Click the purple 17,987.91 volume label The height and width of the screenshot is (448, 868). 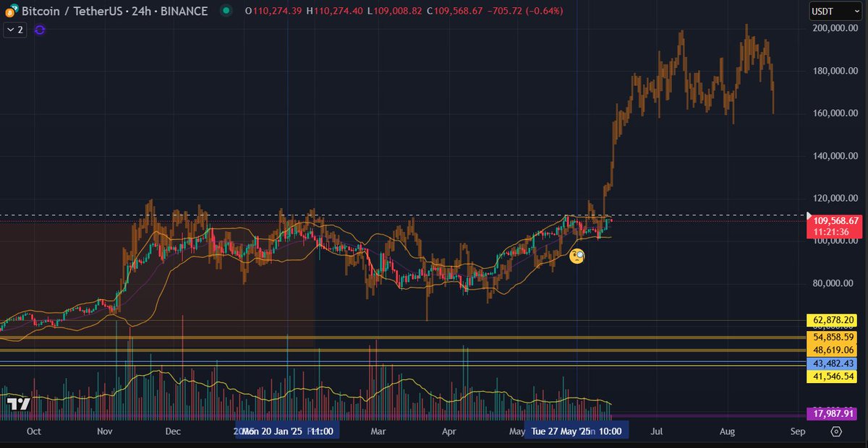pyautogui.click(x=830, y=414)
